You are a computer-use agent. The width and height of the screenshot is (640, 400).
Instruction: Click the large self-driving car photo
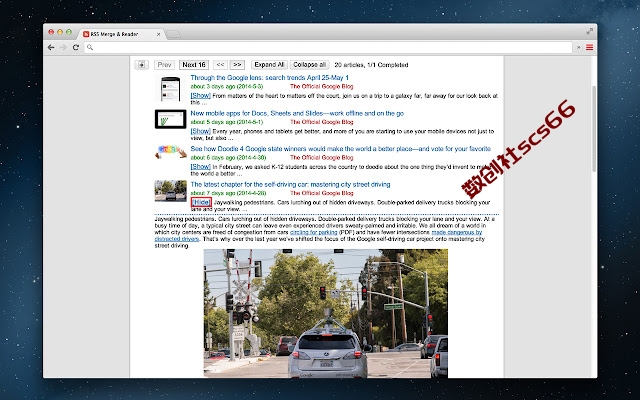pos(326,313)
